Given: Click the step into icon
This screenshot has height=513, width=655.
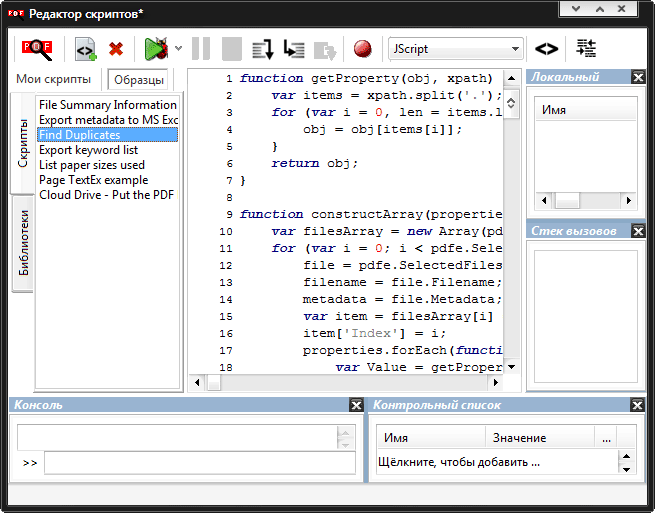Looking at the screenshot, I should [294, 49].
